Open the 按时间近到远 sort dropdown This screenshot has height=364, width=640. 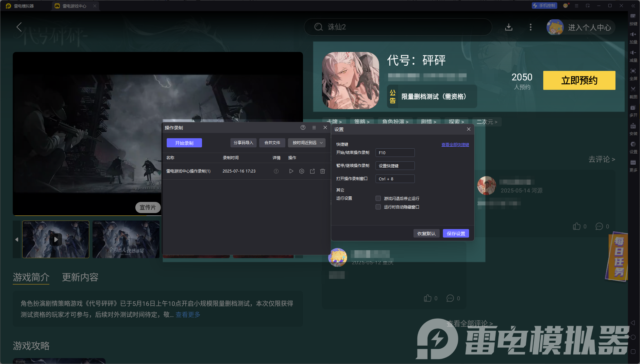[307, 143]
